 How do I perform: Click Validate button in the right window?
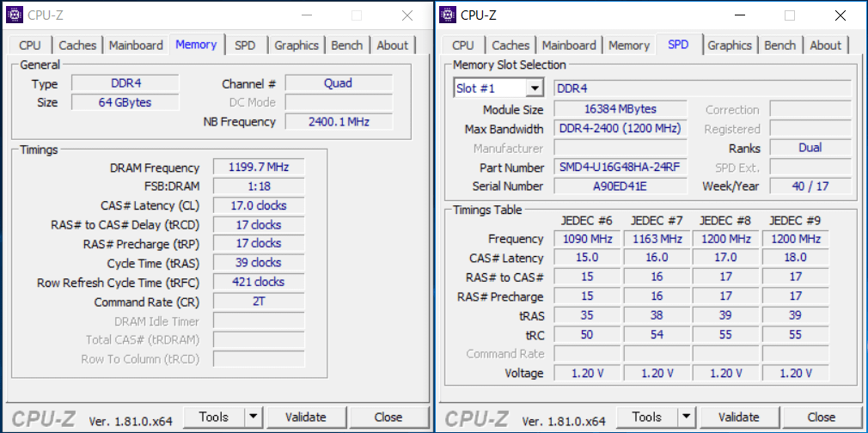(738, 417)
